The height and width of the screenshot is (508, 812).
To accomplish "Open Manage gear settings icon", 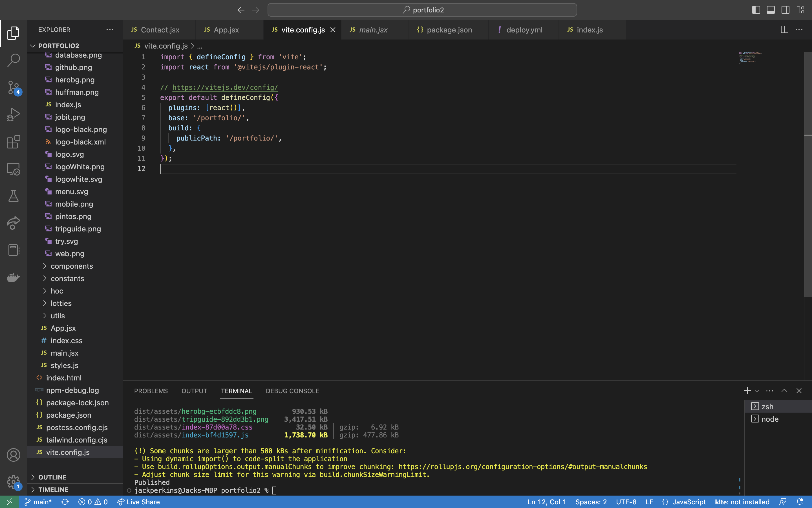I will coord(14,482).
